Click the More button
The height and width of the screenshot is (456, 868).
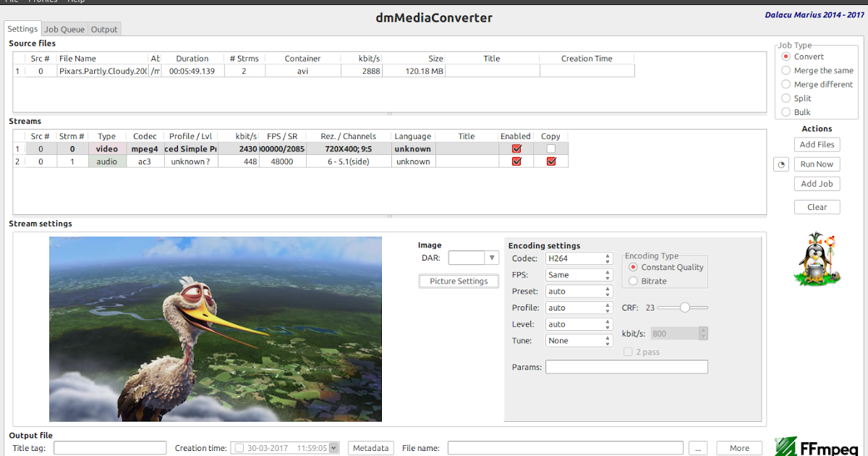click(739, 448)
